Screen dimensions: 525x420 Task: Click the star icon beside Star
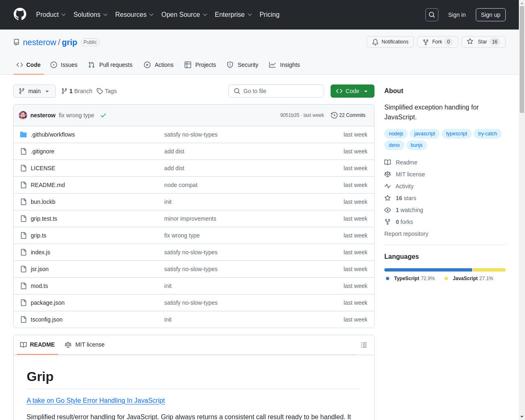tap(470, 42)
